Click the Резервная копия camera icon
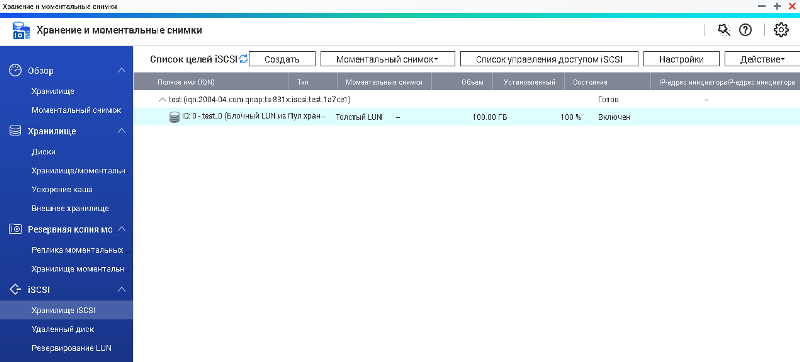800x362 pixels. [x=15, y=229]
